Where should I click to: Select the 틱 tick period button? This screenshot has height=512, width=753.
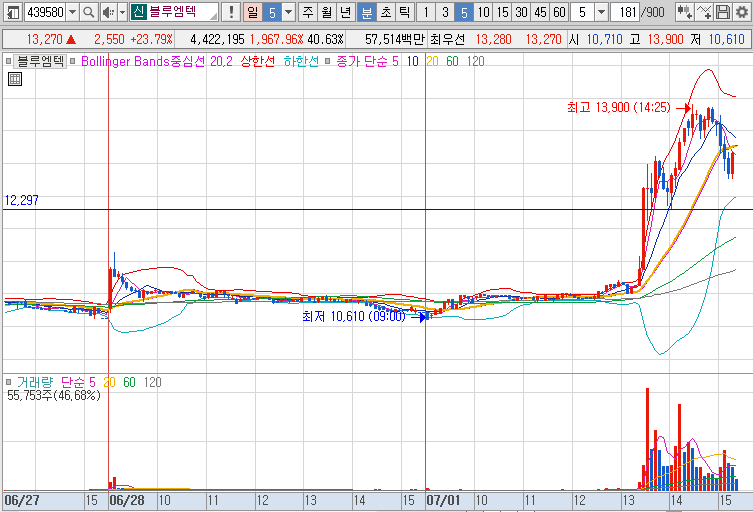pos(404,12)
